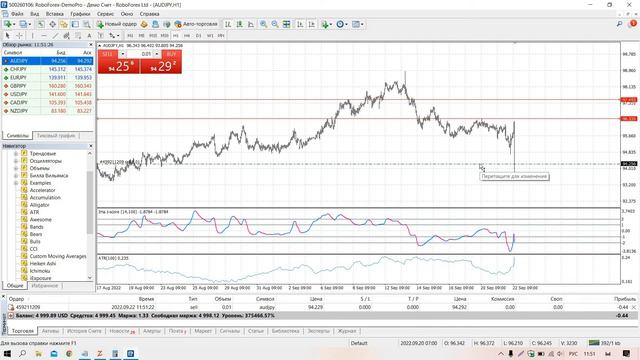
Task: Select the AUDJPY row in Market Watch
Action: point(48,61)
